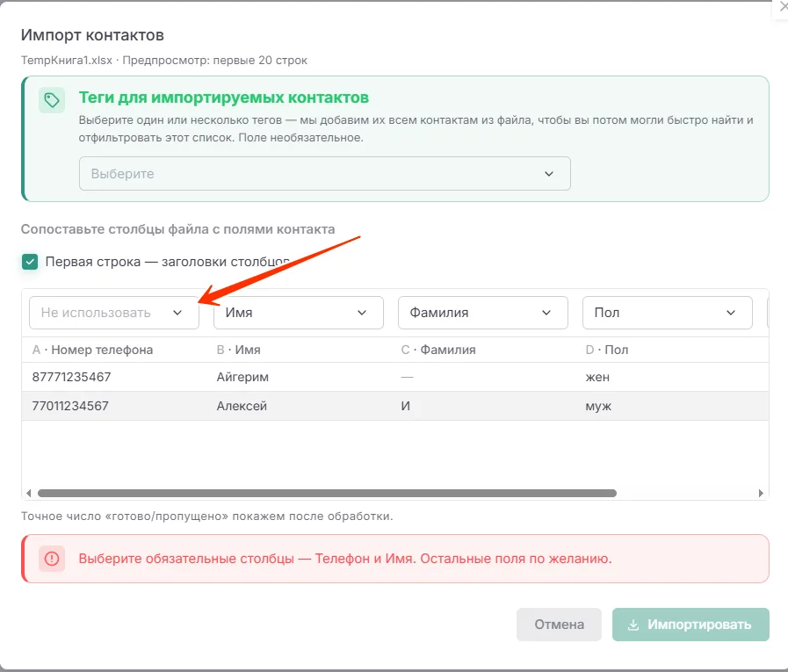This screenshot has width=788, height=672.
Task: Click the surname cell 'И'
Action: [406, 406]
